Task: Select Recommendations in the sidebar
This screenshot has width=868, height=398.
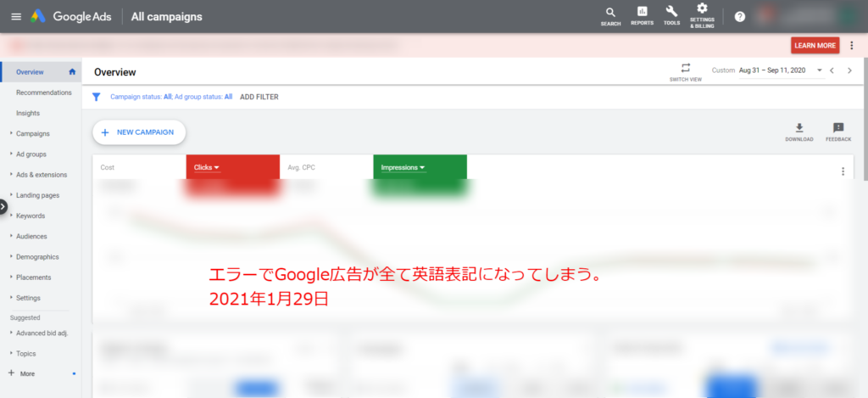Action: point(44,92)
